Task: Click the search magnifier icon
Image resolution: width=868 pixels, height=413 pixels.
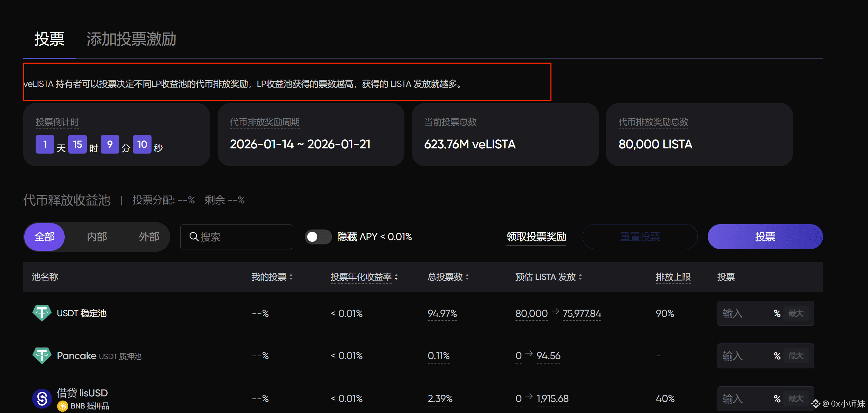Action: (x=194, y=237)
